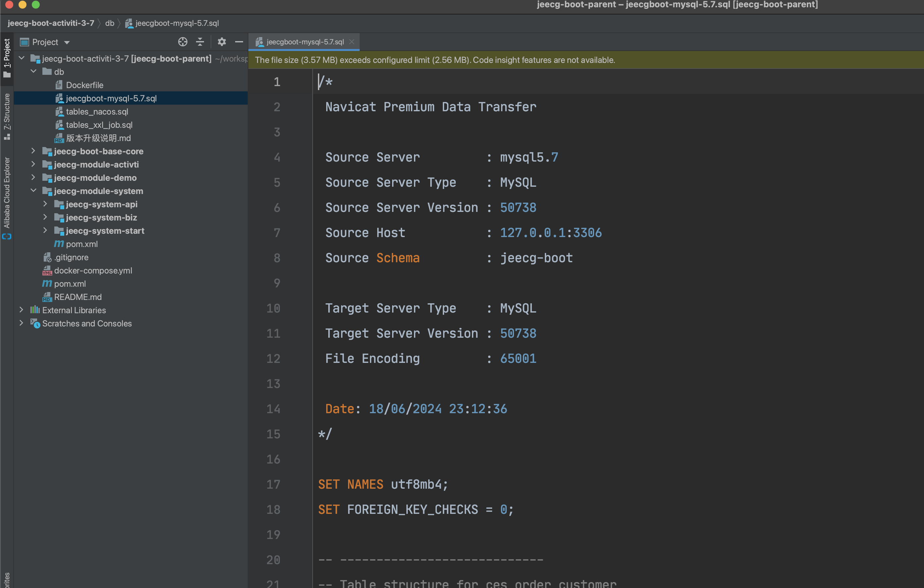Viewport: 924px width, 588px height.
Task: Click the jeecg-boot-base-core module folder icon
Action: click(47, 152)
